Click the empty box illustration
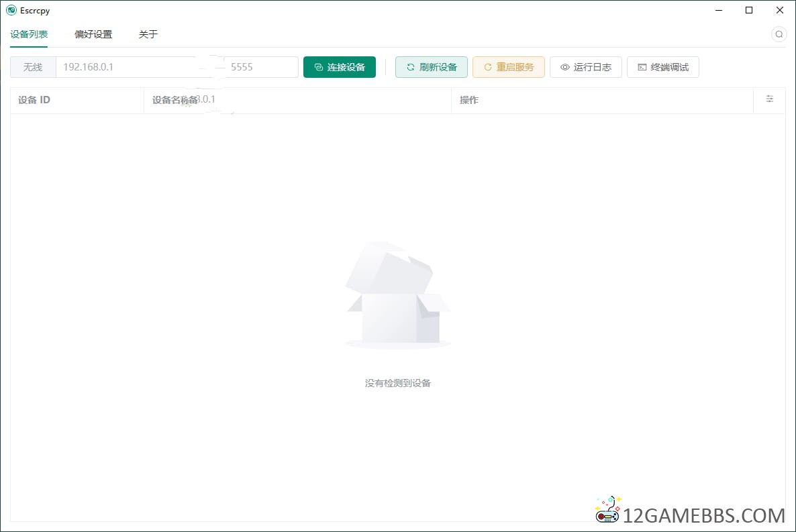The height and width of the screenshot is (532, 796). coord(397,295)
